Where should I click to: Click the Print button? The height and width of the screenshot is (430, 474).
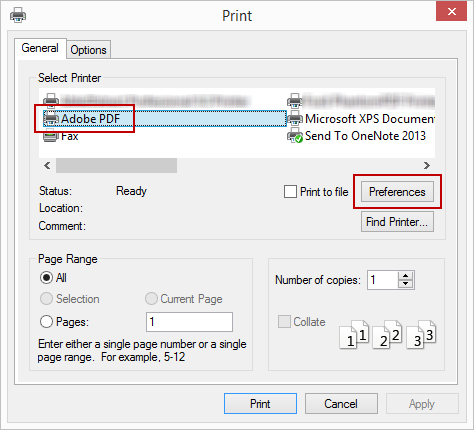coord(260,404)
